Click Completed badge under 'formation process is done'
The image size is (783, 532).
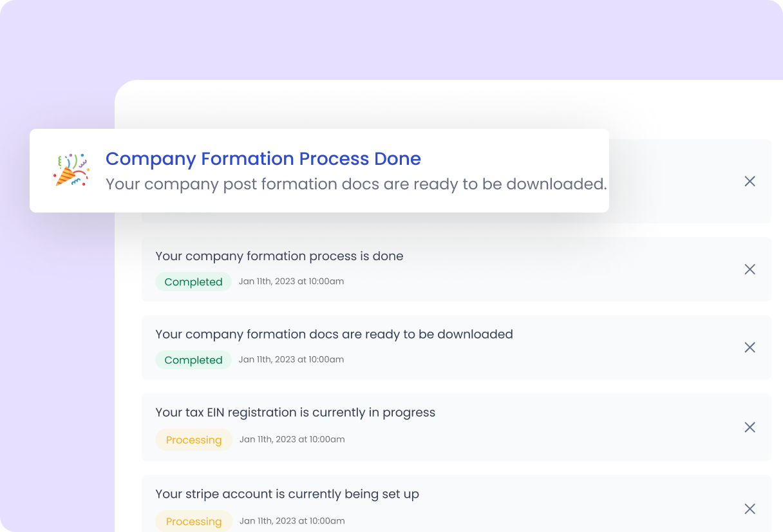click(193, 282)
